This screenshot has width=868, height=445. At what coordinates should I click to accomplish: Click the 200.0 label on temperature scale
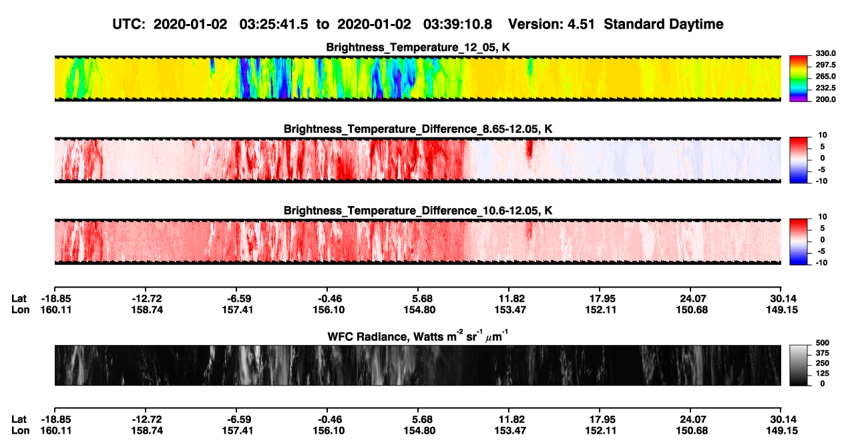point(826,99)
